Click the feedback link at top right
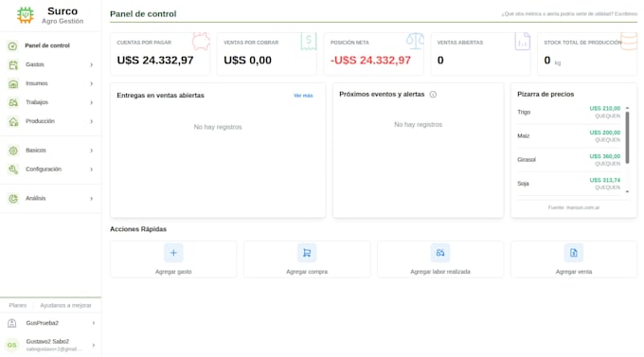Screen dimensions: 644x357 [x=569, y=14]
